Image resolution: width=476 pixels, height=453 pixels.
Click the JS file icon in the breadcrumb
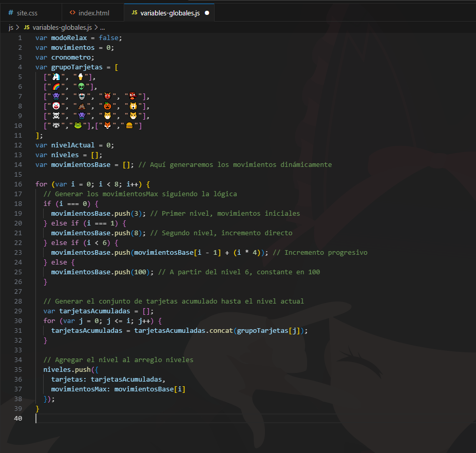[x=27, y=28]
